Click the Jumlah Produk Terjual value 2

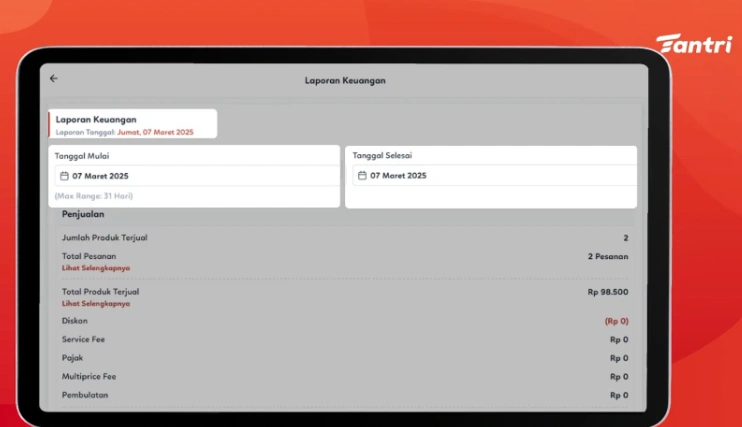tap(626, 238)
